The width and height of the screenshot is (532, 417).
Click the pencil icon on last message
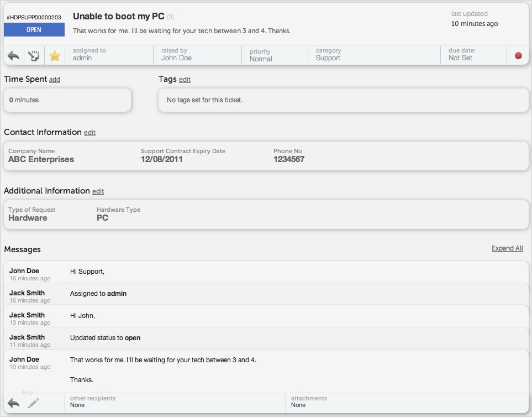point(34,403)
